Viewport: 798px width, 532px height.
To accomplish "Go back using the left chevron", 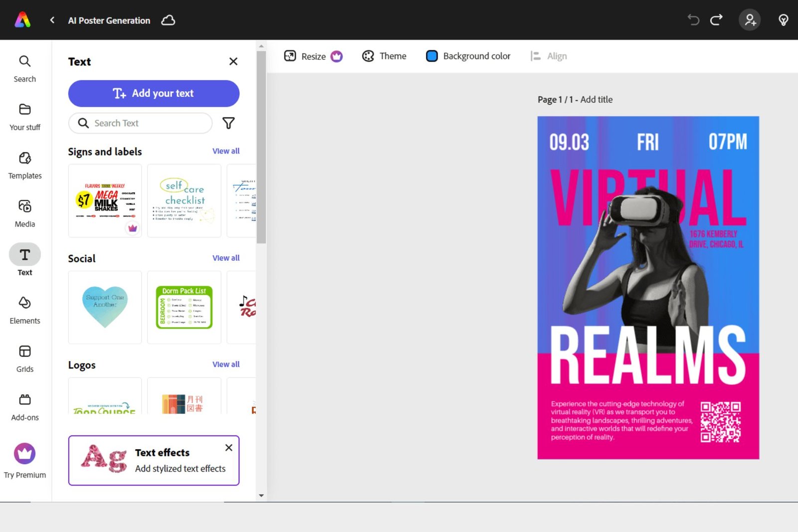I will point(52,20).
